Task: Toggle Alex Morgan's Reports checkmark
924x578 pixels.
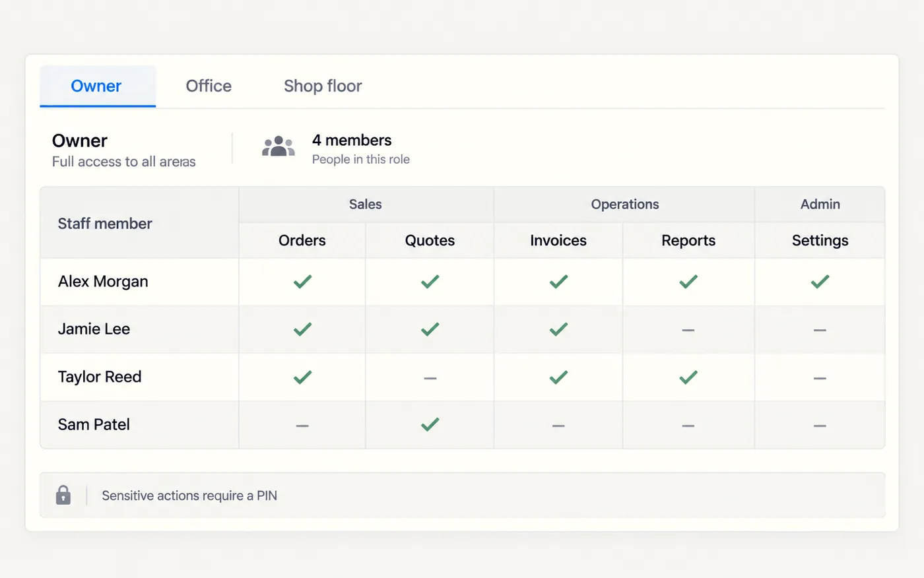Action: pyautogui.click(x=688, y=282)
